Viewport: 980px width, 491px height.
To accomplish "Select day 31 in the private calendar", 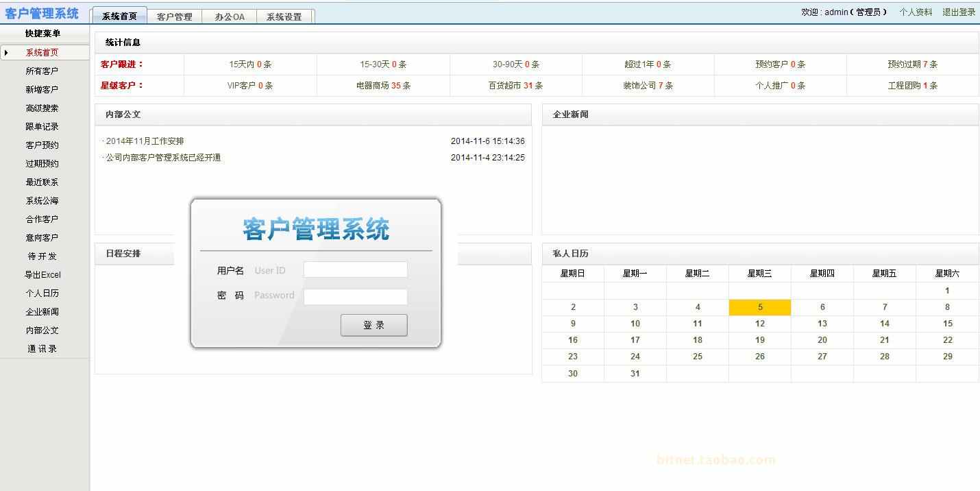I will (635, 374).
